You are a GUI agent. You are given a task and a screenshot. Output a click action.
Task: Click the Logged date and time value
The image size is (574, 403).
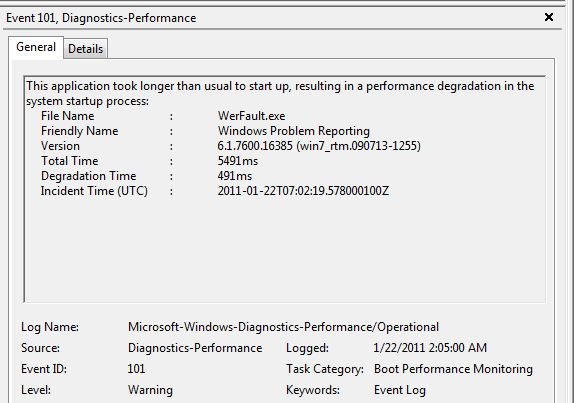pos(430,348)
